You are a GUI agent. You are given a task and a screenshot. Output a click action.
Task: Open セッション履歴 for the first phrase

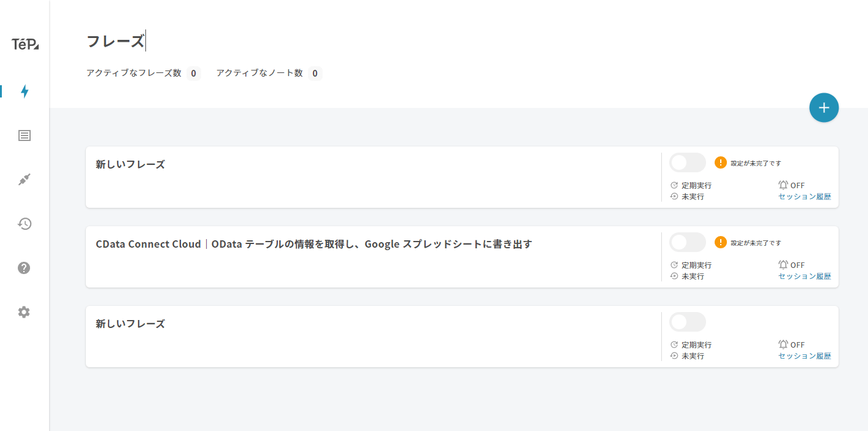(805, 197)
